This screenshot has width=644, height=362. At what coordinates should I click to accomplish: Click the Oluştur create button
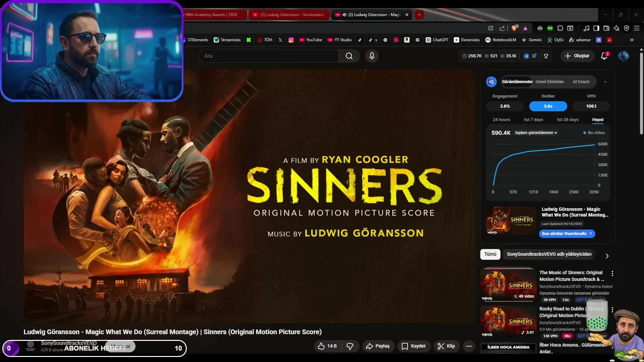point(577,56)
